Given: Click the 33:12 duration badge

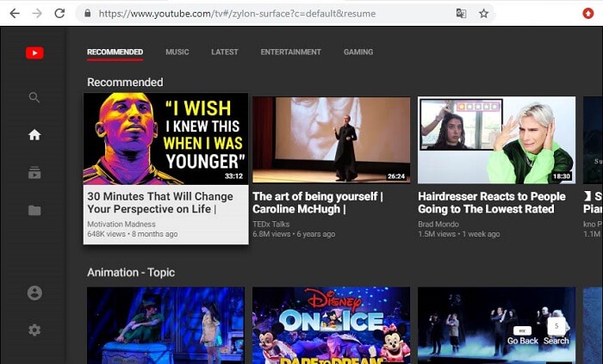Looking at the screenshot, I should (x=233, y=176).
